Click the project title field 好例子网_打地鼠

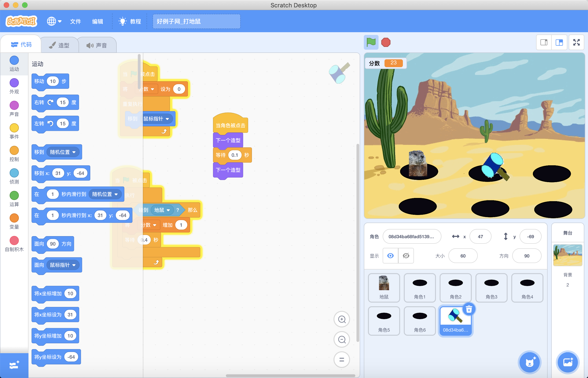(x=196, y=21)
